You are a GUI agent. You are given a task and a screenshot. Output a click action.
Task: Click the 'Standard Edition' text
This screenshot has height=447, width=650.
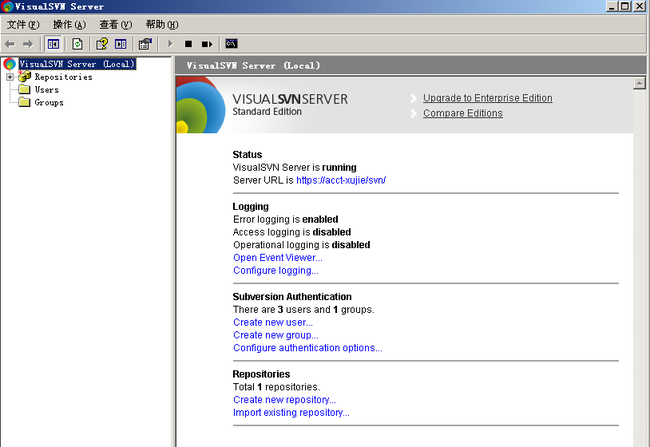pyautogui.click(x=267, y=112)
